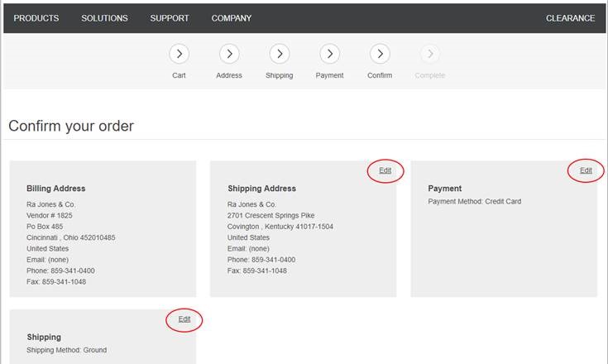Click shipping 'United States' line
This screenshot has width=608, height=364.
click(248, 237)
